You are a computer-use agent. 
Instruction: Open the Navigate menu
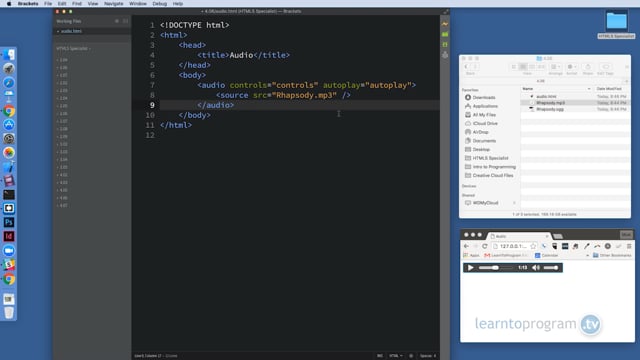click(x=113, y=4)
